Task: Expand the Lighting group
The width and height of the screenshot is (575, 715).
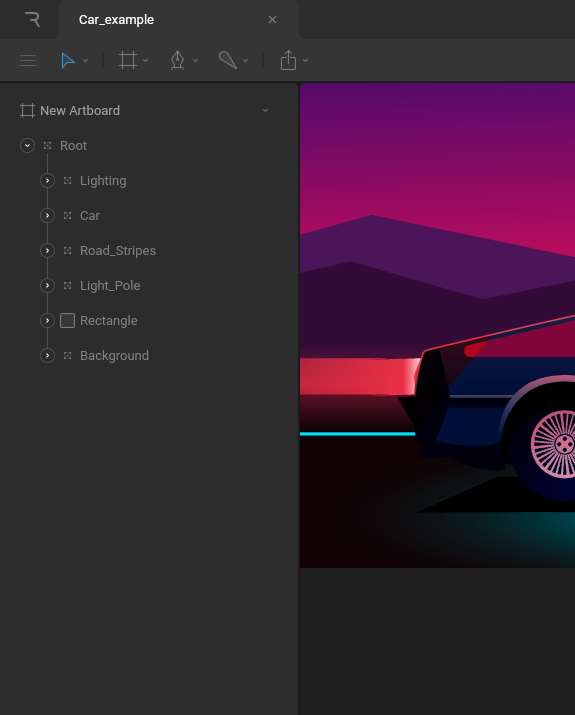Action: click(x=47, y=181)
